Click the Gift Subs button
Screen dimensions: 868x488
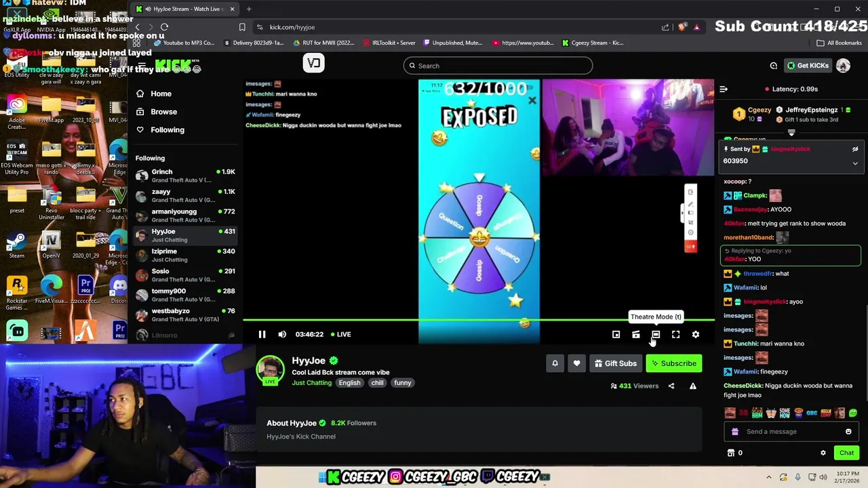tap(616, 363)
